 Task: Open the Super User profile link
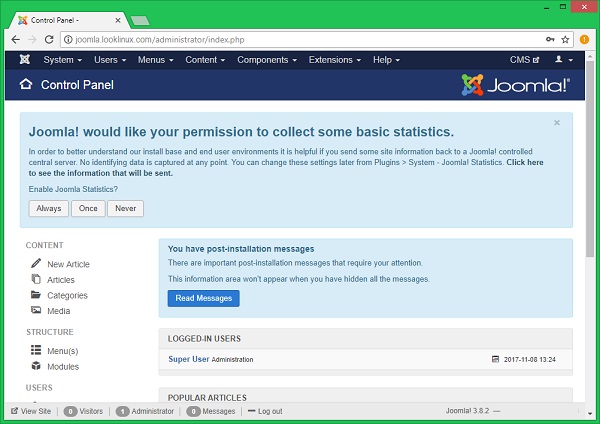point(189,359)
